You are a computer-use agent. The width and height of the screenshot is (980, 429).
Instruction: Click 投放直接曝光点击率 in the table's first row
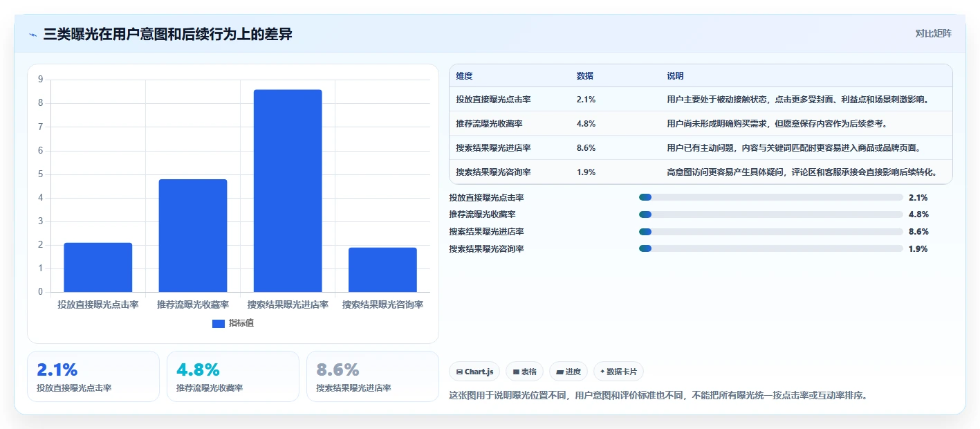click(x=493, y=100)
